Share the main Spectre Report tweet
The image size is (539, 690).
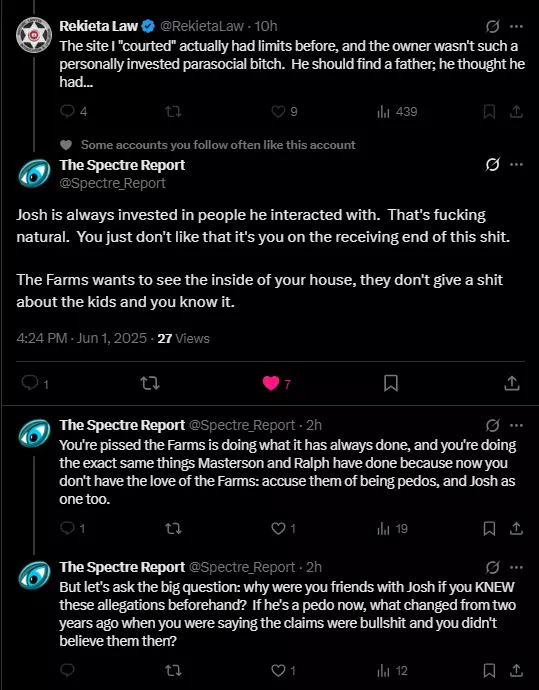512,383
